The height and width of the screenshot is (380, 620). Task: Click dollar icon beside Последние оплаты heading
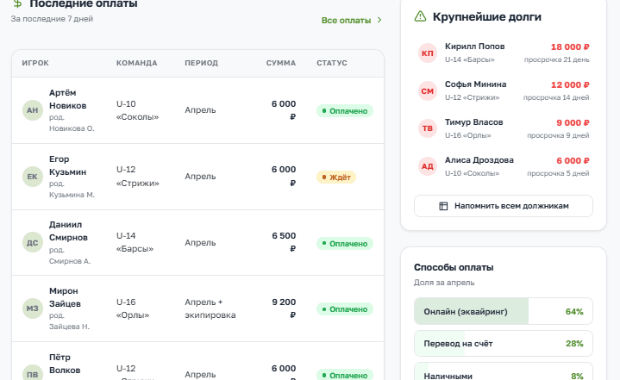pos(17,4)
